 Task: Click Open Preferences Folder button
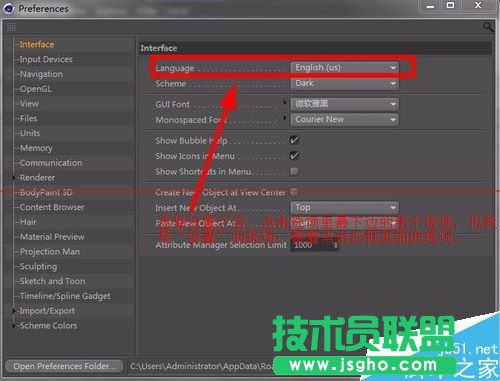[x=64, y=366]
